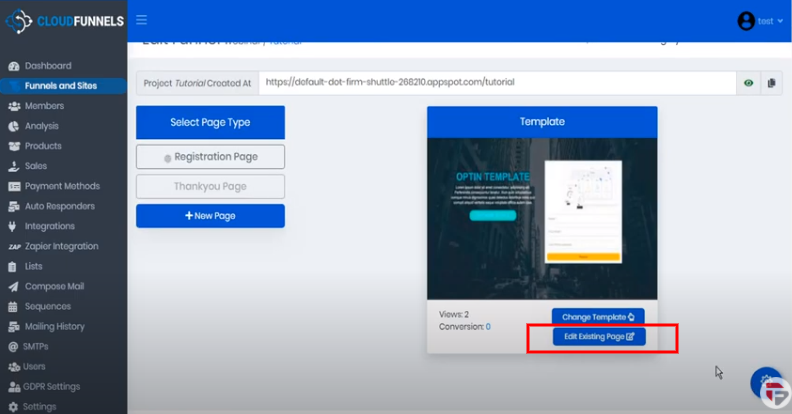Click the Members sidebar icon

tap(14, 106)
